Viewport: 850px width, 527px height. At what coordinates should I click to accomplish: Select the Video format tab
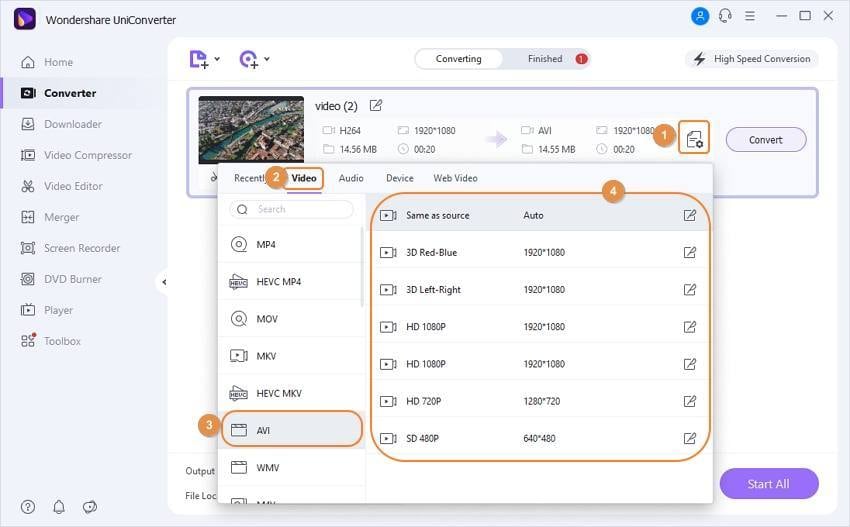point(304,178)
